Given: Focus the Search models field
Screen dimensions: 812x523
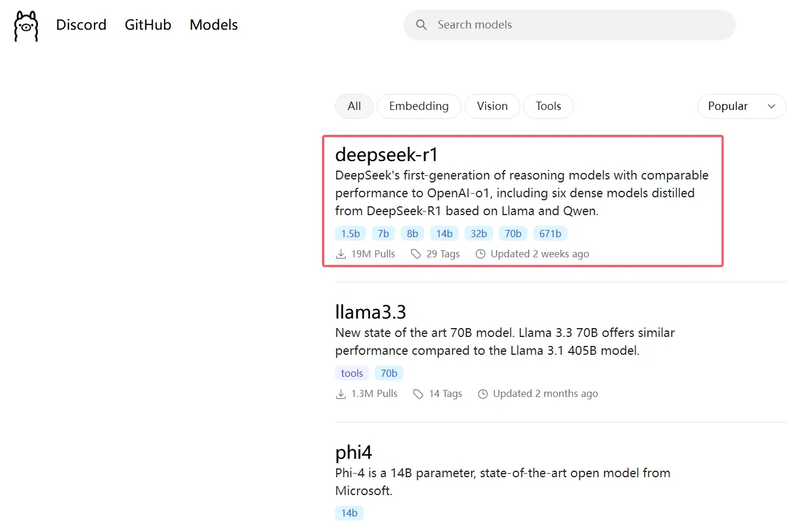Looking at the screenshot, I should coord(570,25).
